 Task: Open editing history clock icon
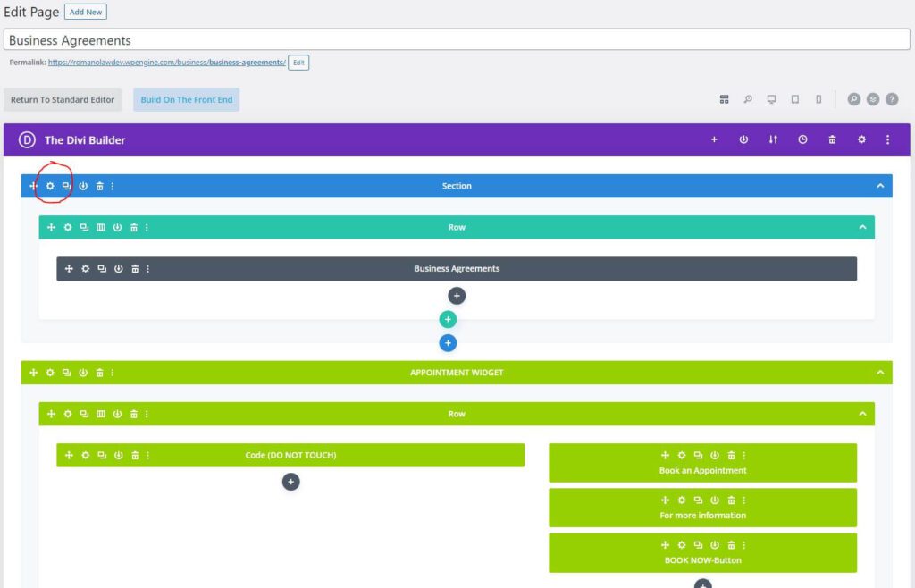pos(803,140)
